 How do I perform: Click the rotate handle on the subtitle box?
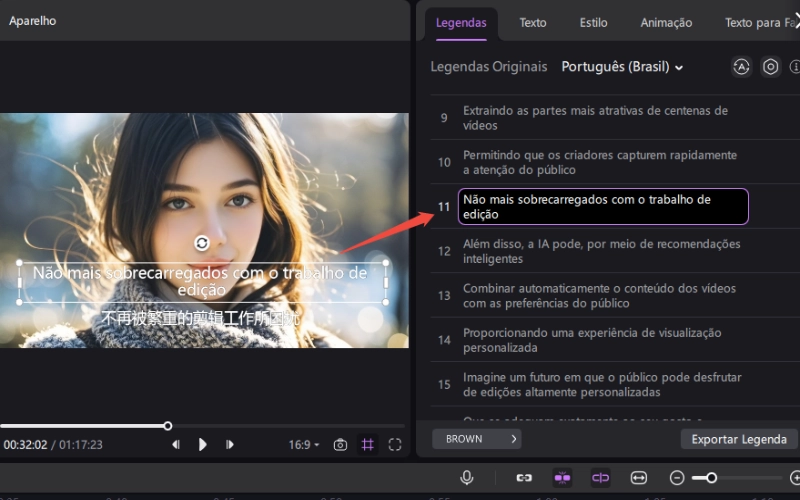[x=202, y=243]
